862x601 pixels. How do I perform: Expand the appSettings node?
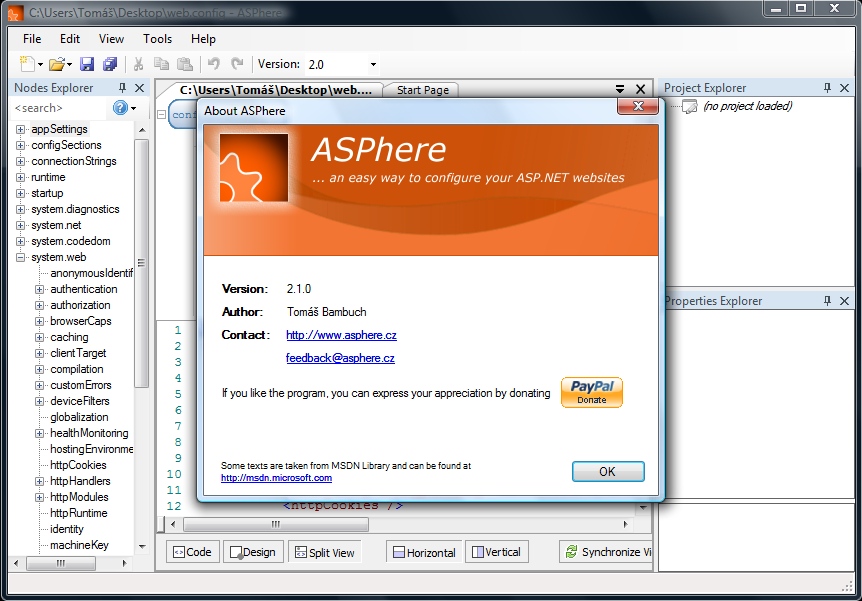tap(20, 129)
